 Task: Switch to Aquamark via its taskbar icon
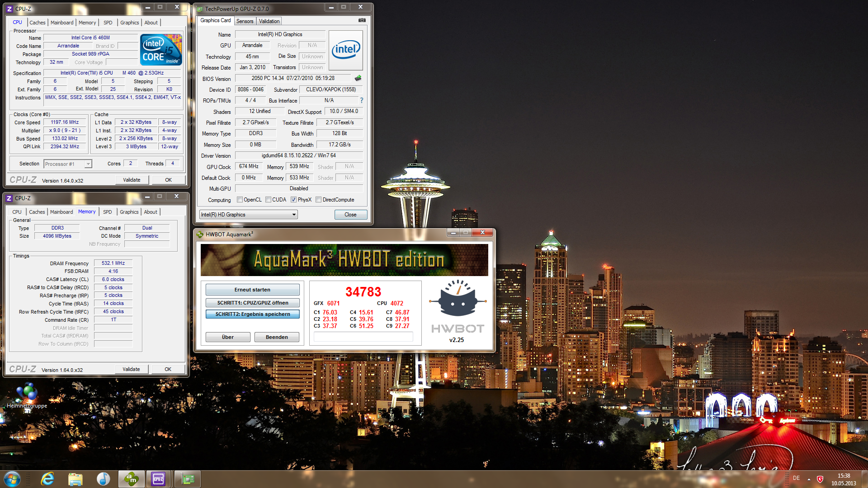[132, 479]
